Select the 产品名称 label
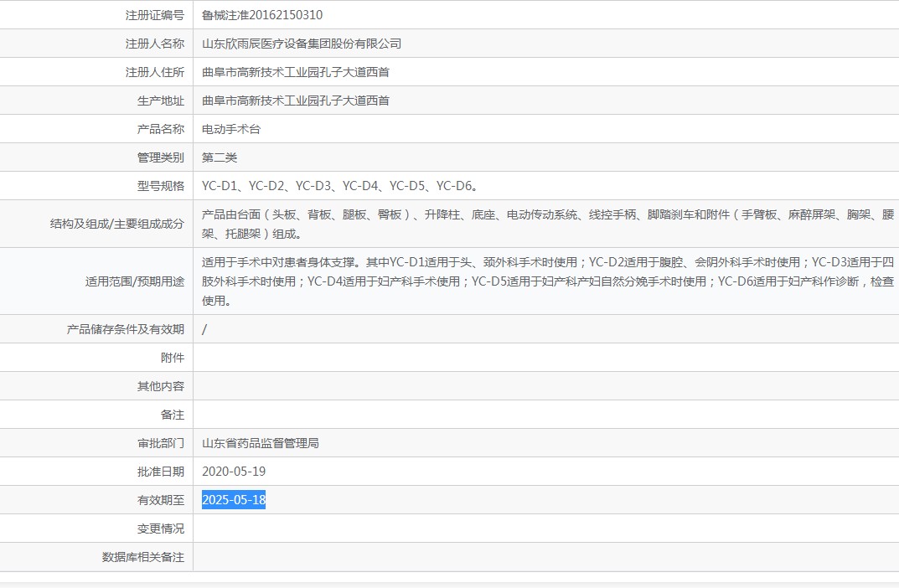 [x=161, y=129]
